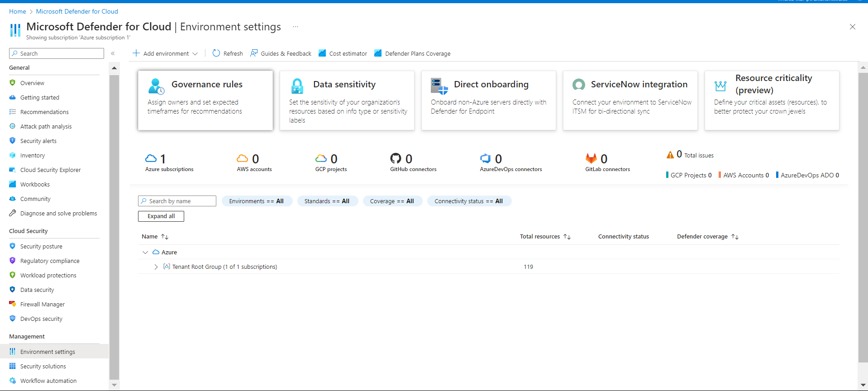
Task: Sort by Defender coverage column
Action: 708,236
